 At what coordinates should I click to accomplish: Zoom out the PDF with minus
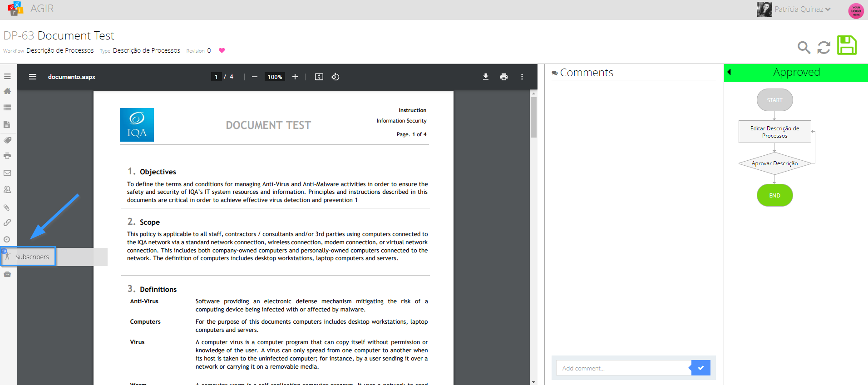(255, 77)
